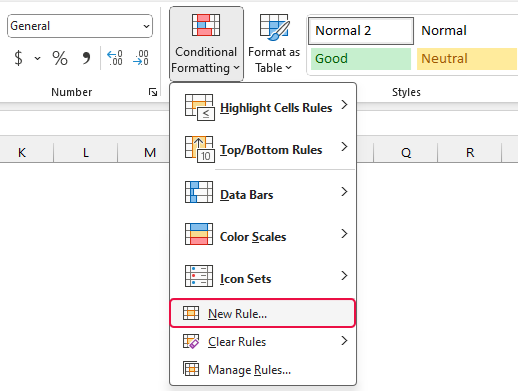
Task: Select the Normal cell style
Action: [x=467, y=31]
